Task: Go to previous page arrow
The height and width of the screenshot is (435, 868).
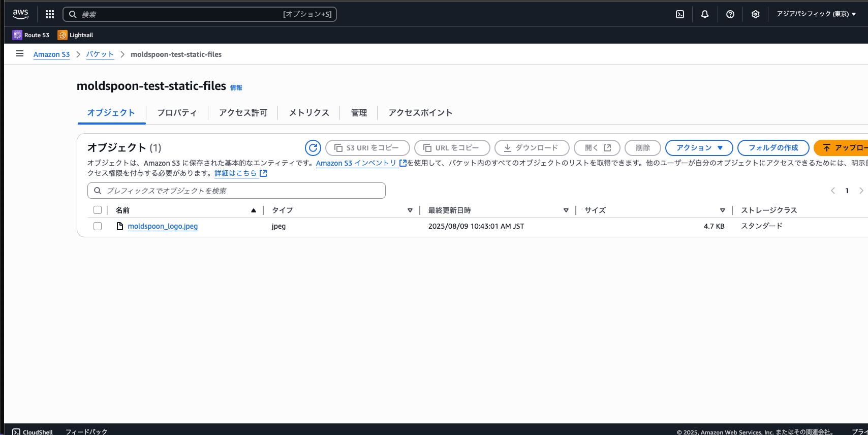Action: (833, 191)
